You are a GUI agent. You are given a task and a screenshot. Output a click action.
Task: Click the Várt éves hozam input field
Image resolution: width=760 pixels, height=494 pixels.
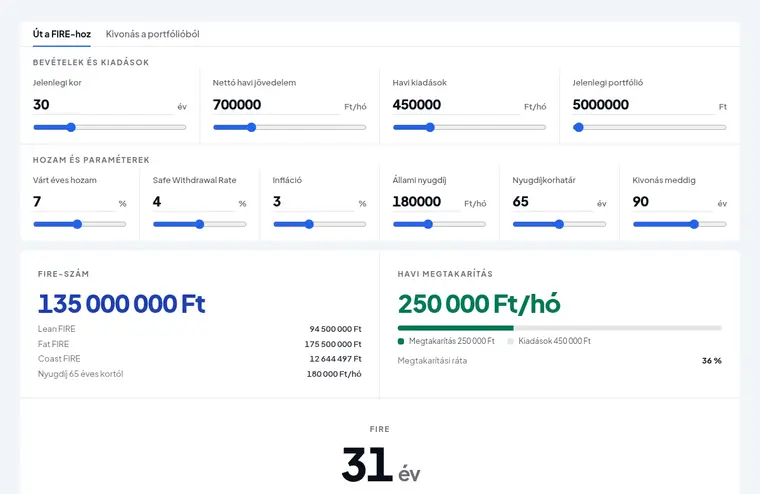click(73, 202)
